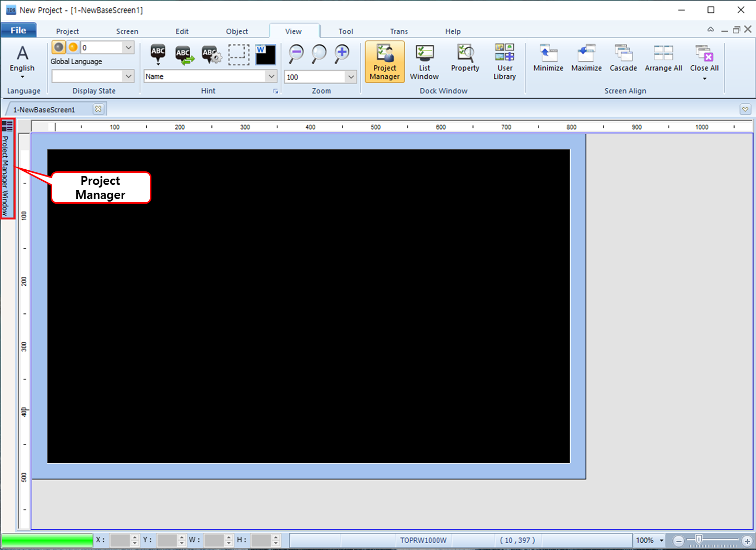756x550 pixels.
Task: Close the 1-NewBaseScreen1 tab
Action: (x=98, y=109)
